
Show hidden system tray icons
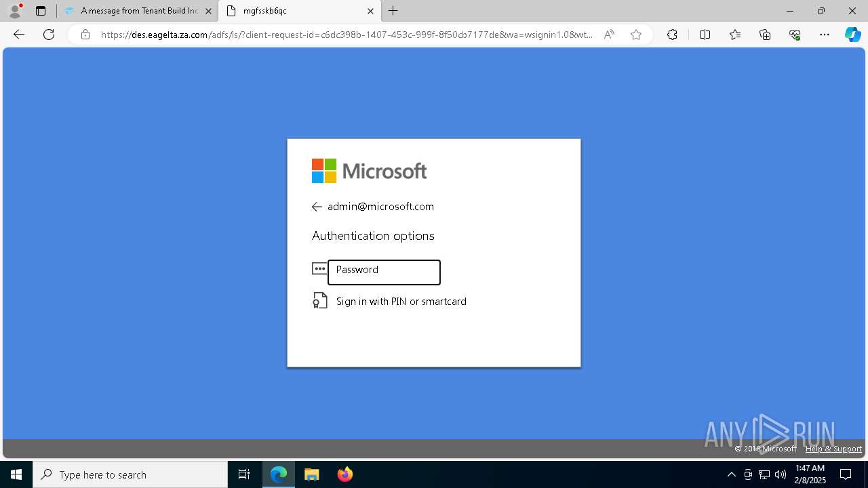731,474
